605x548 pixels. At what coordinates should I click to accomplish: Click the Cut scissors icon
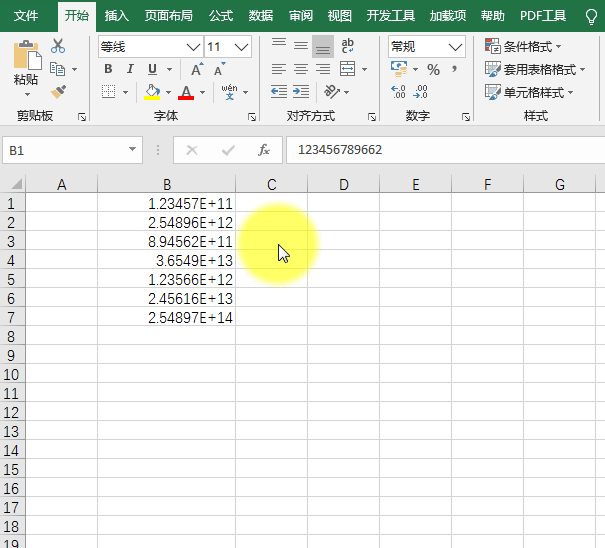tap(58, 46)
